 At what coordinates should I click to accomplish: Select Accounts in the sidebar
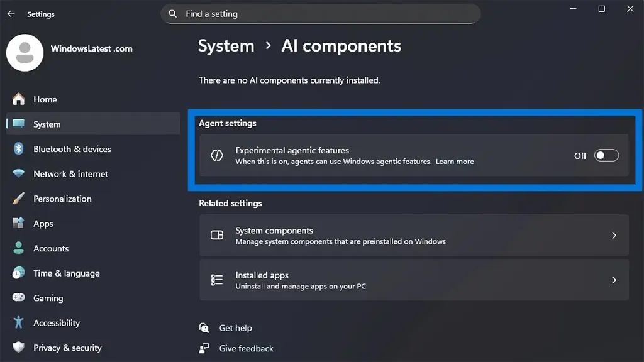point(51,248)
